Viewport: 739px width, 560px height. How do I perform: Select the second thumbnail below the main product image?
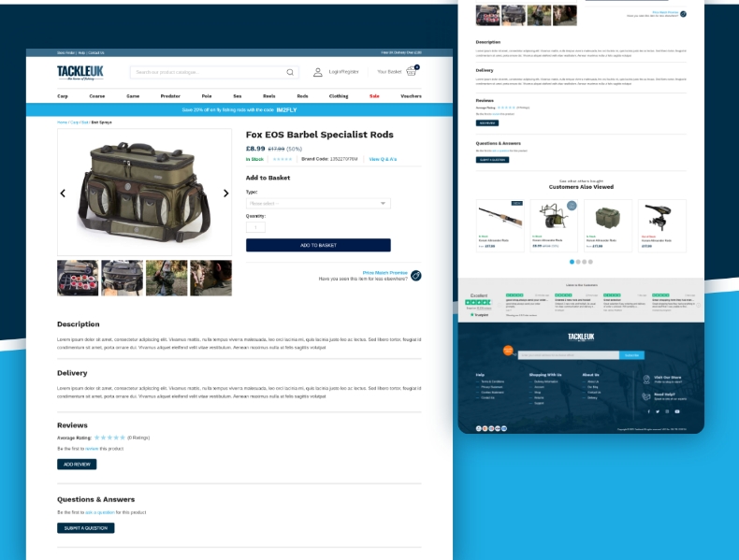122,278
